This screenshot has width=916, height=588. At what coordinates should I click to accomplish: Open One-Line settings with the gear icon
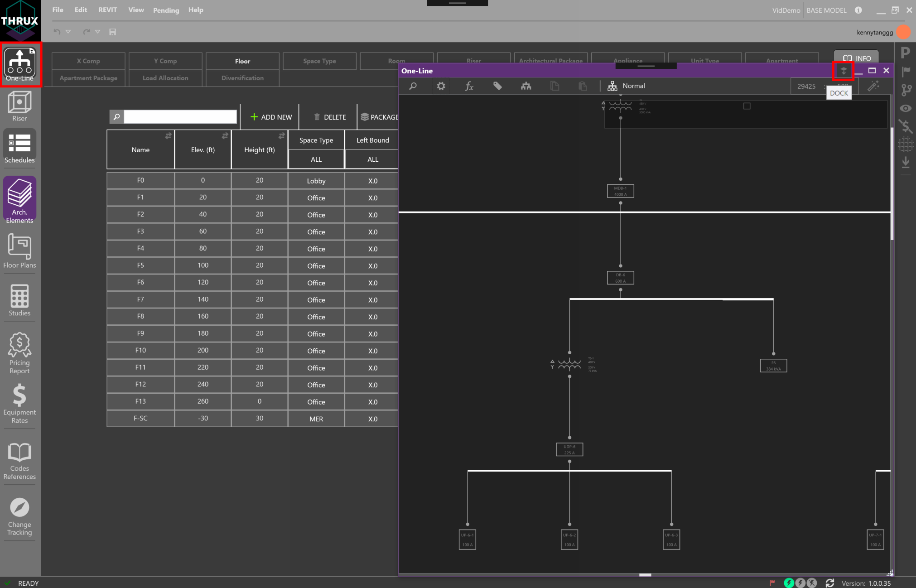point(440,86)
